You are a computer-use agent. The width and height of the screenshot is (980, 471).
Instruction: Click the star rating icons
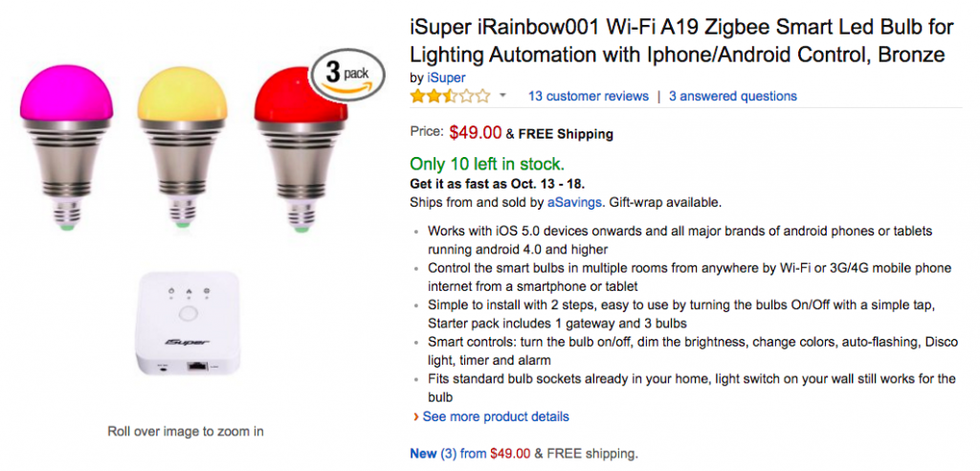point(450,96)
